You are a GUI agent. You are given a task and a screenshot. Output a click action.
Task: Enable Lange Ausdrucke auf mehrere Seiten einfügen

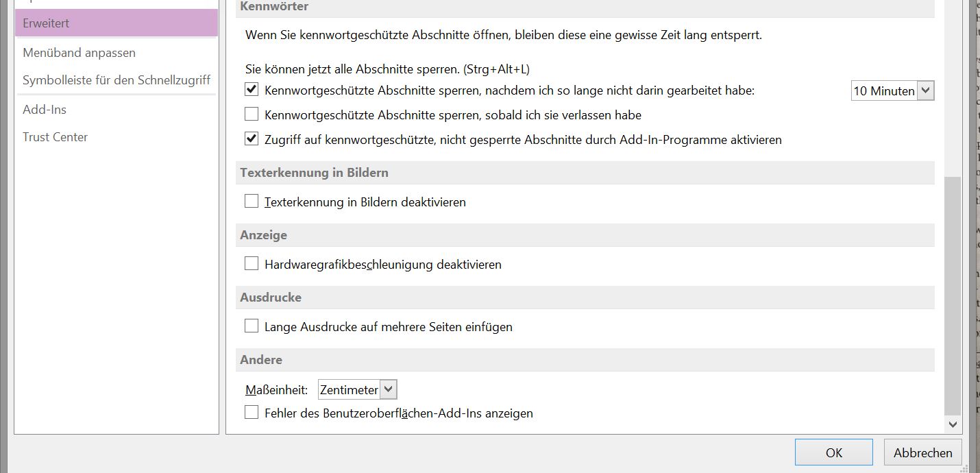[x=252, y=326]
